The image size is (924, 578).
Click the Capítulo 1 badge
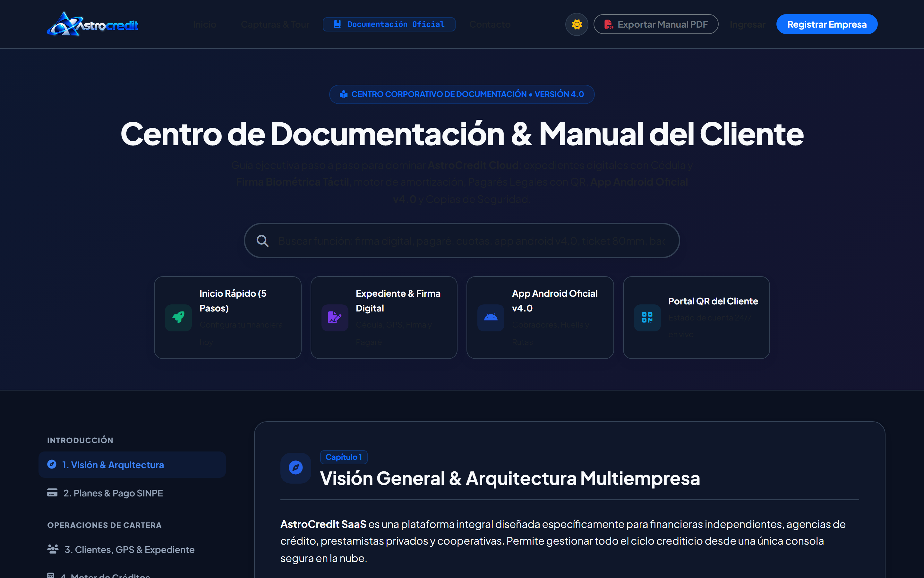point(344,457)
